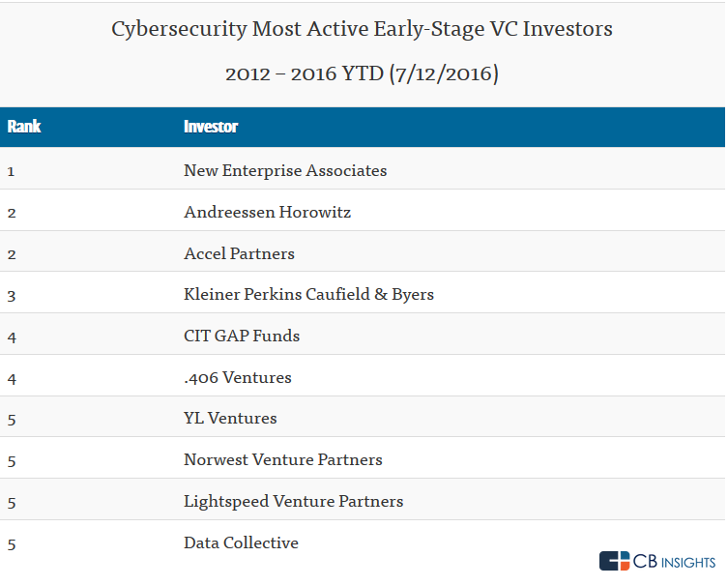
Task: Click rank 3 cell in table
Action: 12,295
